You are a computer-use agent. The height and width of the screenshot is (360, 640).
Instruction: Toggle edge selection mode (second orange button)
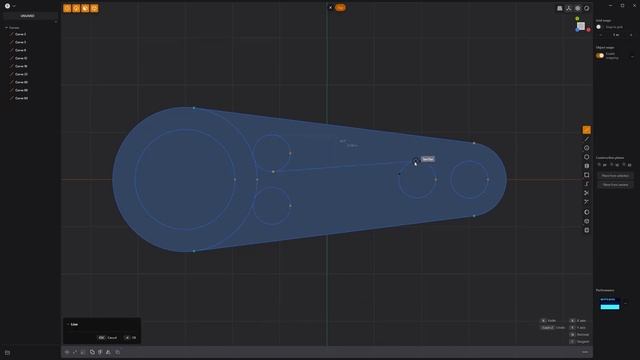[76, 8]
